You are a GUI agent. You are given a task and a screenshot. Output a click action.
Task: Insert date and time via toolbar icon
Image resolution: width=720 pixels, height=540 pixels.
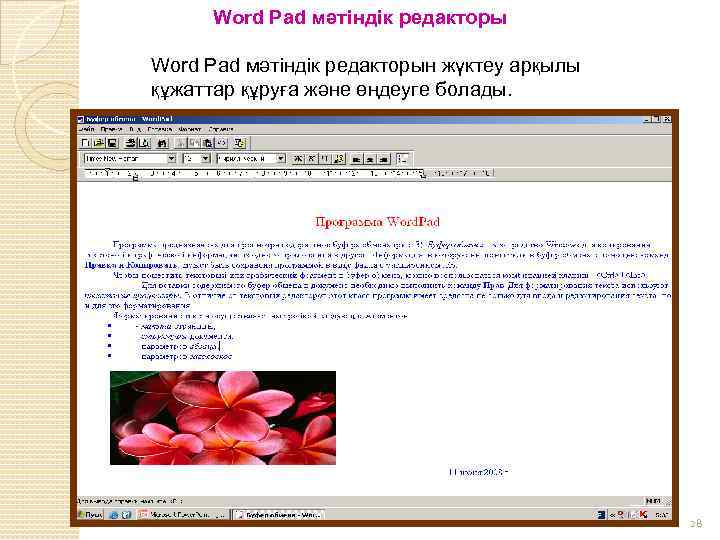click(240, 143)
